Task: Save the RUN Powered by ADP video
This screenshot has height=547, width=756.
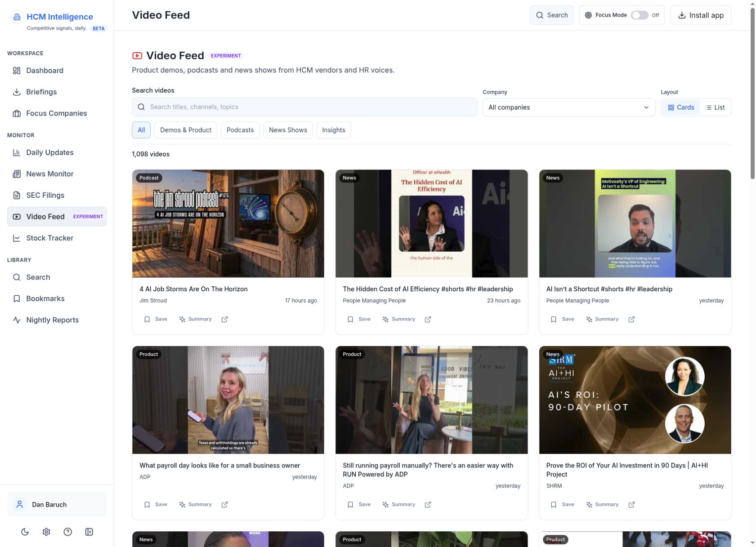Action: [x=359, y=504]
